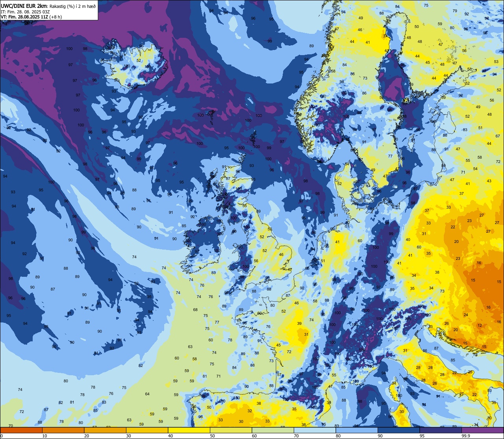Click the legend tick label '40'

[x=170, y=436]
